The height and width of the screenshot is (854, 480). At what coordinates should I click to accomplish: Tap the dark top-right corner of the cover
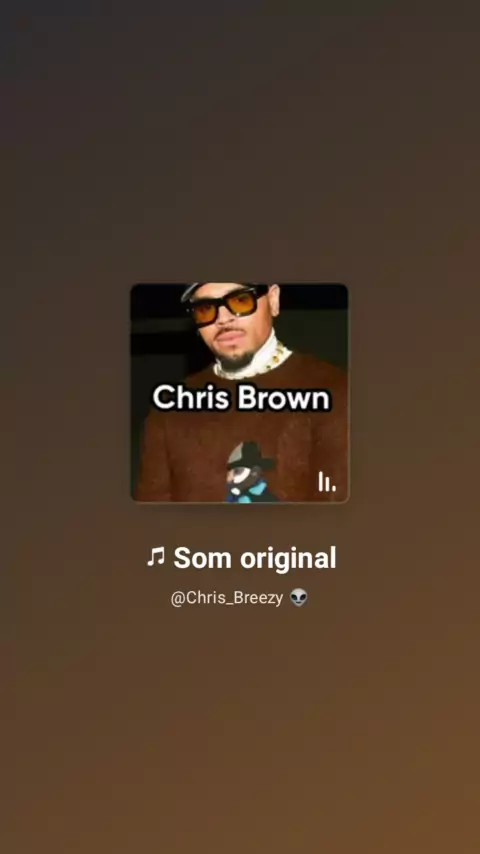[321, 305]
